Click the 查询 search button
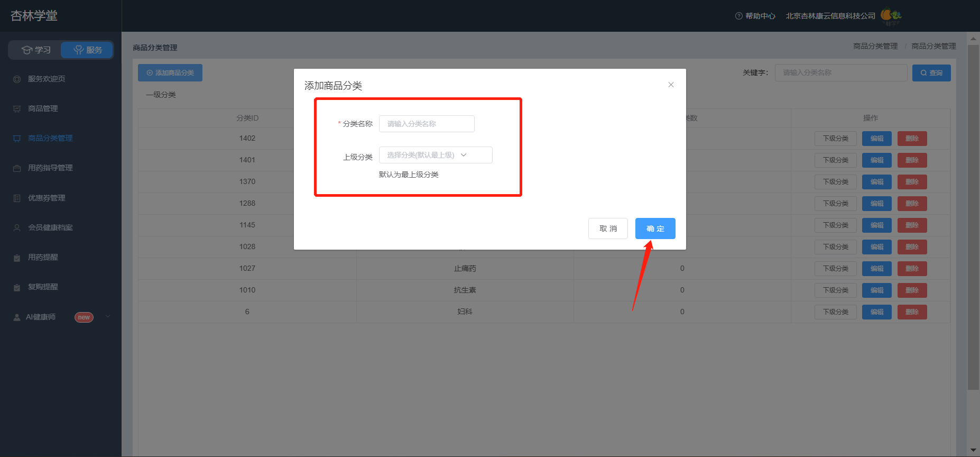This screenshot has height=457, width=980. point(931,73)
